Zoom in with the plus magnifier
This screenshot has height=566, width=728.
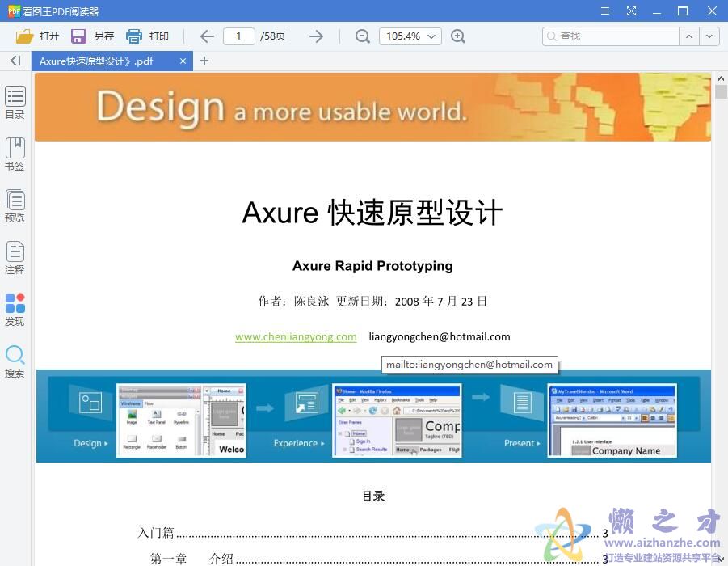(x=458, y=36)
